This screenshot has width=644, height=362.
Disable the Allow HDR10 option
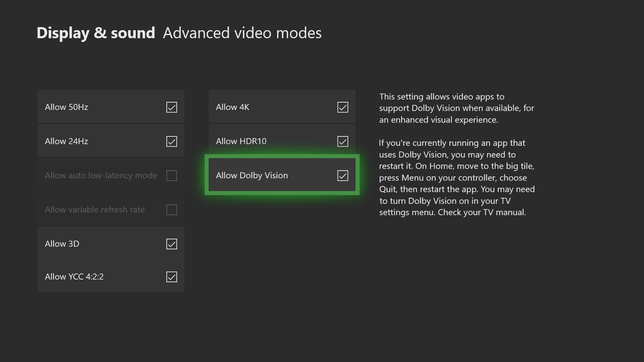click(x=343, y=141)
